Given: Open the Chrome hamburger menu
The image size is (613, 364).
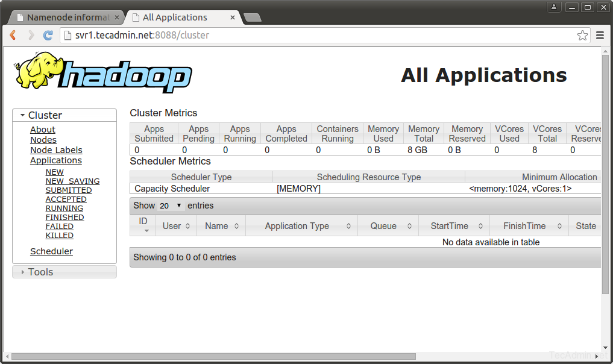Looking at the screenshot, I should pos(600,36).
